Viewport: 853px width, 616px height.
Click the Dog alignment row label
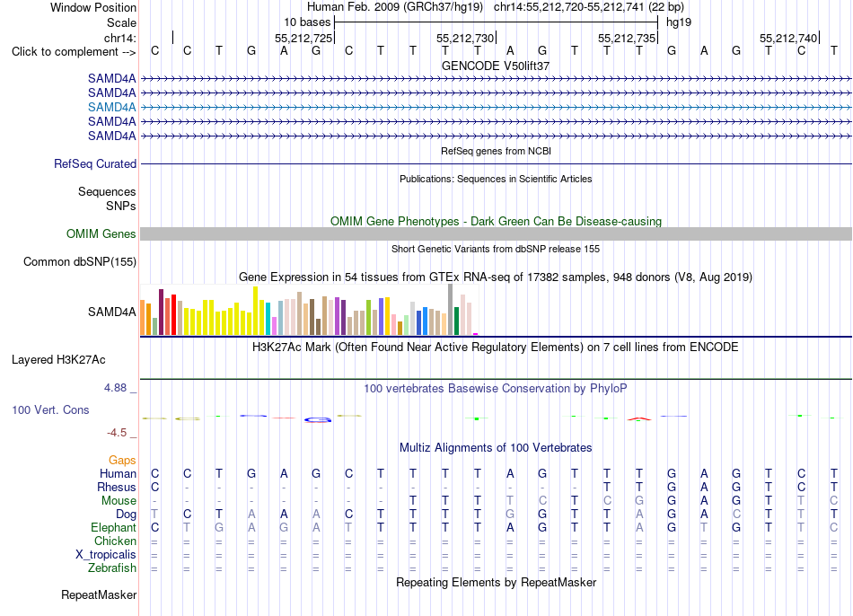coord(126,515)
